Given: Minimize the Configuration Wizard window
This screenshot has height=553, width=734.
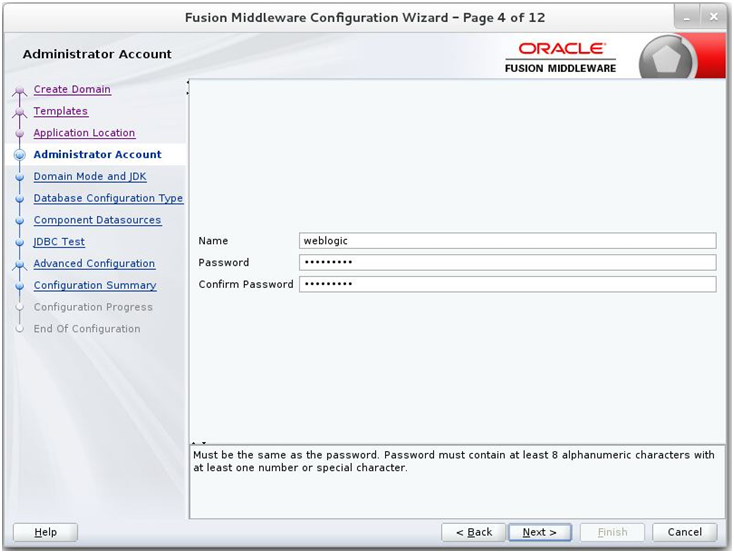Looking at the screenshot, I should 687,18.
